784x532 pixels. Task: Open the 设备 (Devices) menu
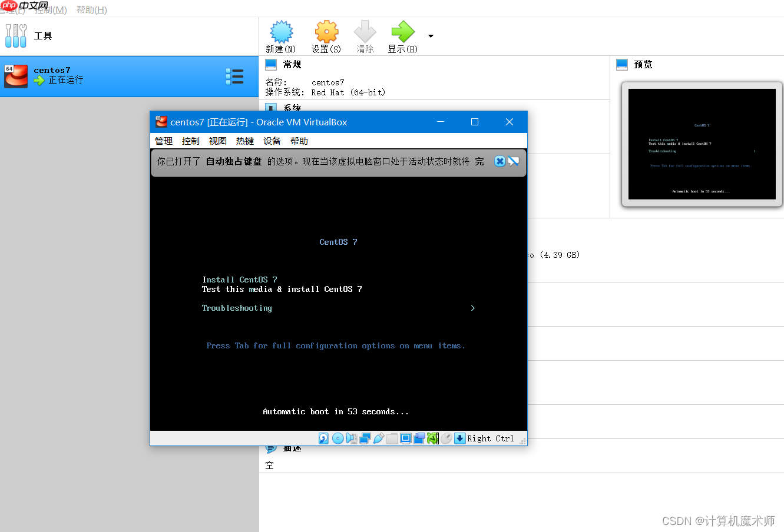pos(272,141)
